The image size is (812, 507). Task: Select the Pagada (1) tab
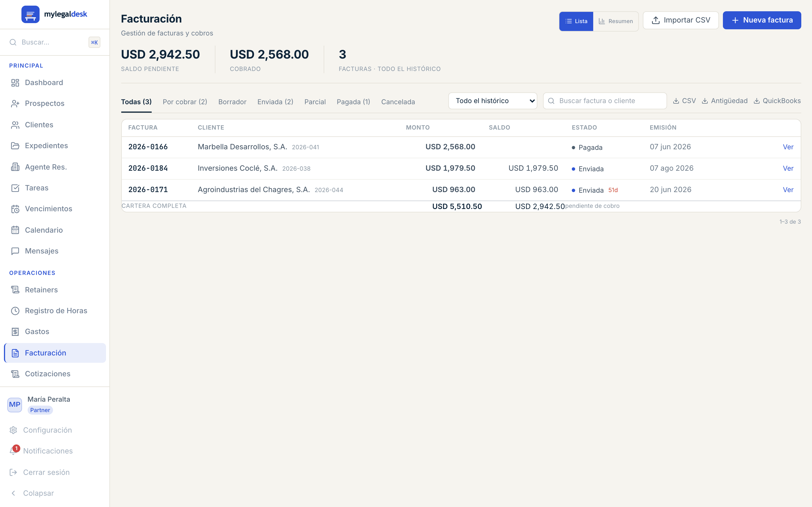coord(353,102)
